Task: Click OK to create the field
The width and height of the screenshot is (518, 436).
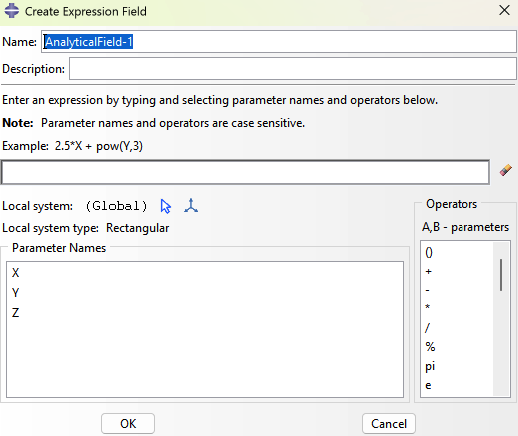Action: pos(128,424)
